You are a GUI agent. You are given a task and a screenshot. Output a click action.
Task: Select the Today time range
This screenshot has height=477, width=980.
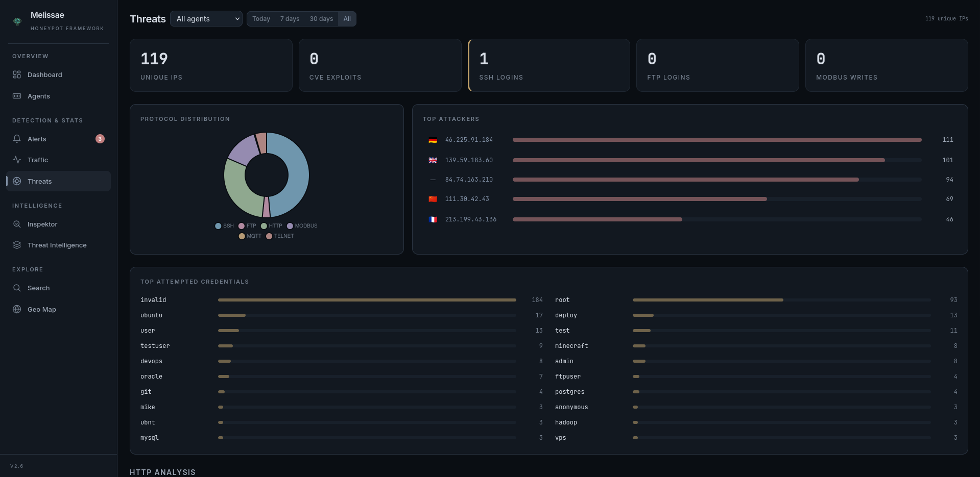(261, 19)
